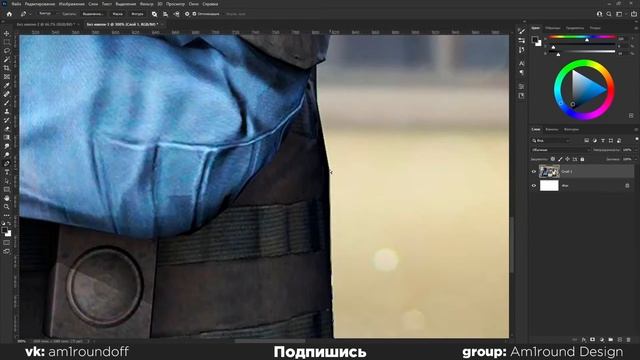Screen dimensions: 640x360
Task: Open layer filter kind dropdown
Action: [551, 140]
